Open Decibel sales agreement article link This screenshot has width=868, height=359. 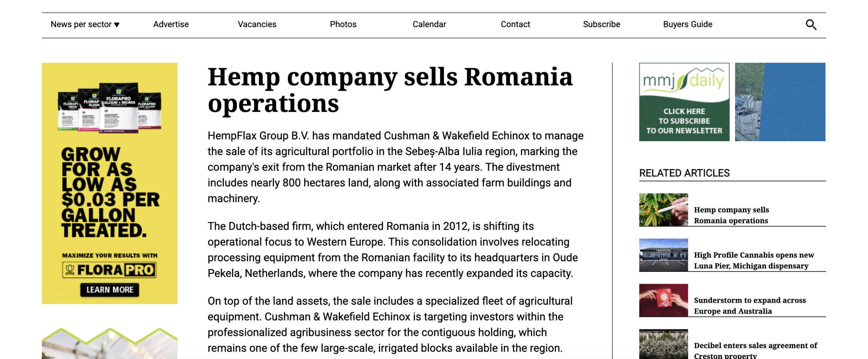(x=755, y=349)
